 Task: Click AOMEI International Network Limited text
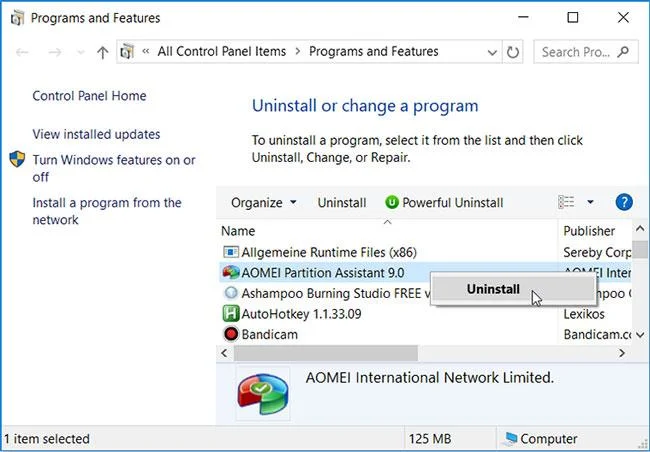coord(429,377)
